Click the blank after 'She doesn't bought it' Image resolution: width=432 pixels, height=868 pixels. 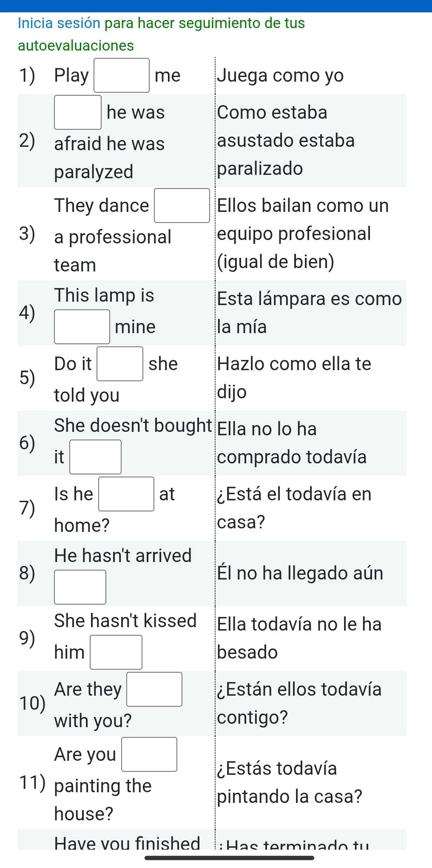coord(96,457)
